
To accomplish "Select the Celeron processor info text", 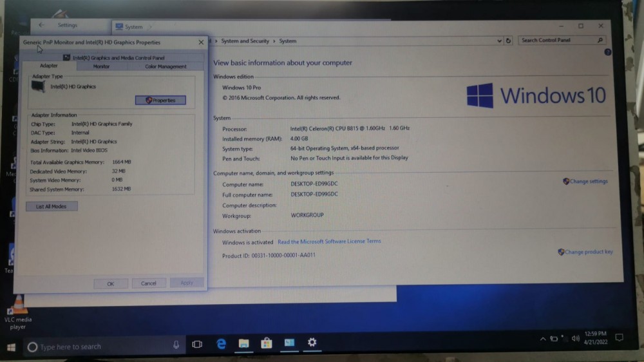I will pos(350,128).
